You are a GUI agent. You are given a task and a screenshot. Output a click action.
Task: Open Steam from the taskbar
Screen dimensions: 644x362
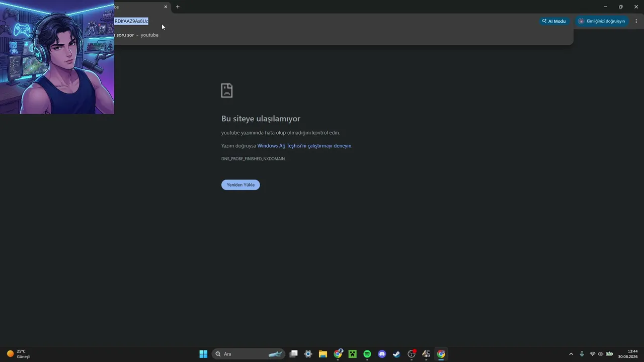[396, 354]
